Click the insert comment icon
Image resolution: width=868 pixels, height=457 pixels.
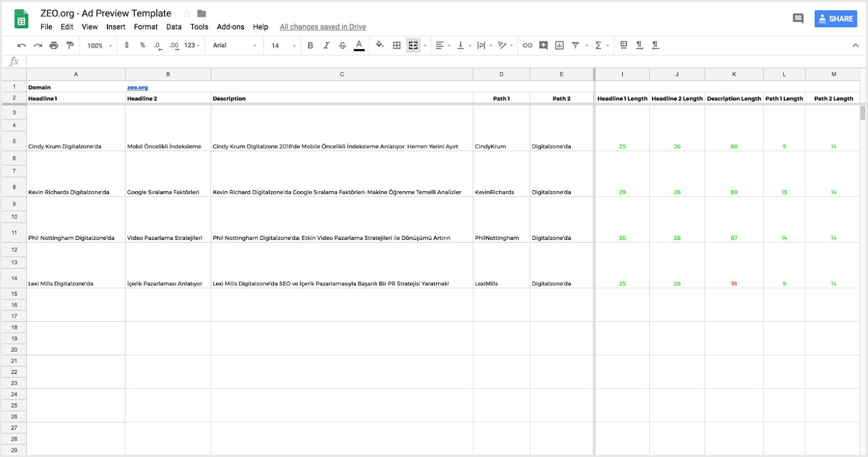pyautogui.click(x=544, y=46)
